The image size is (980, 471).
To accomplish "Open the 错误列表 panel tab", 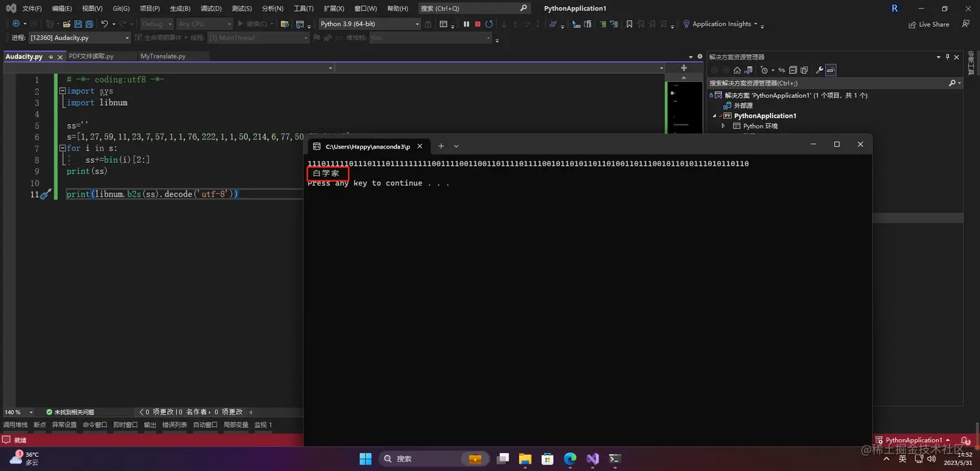I will [174, 425].
